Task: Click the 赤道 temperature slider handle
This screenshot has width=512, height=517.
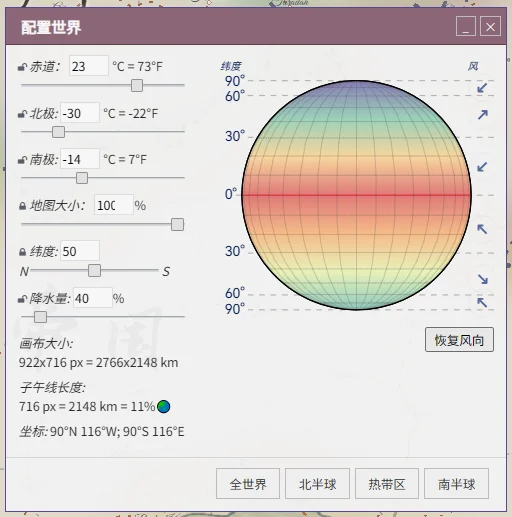Action: click(x=137, y=85)
